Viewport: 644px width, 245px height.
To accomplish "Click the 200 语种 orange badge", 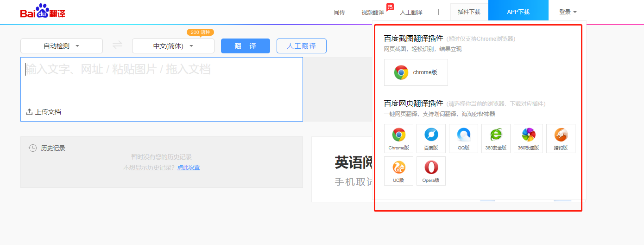I will tap(201, 32).
